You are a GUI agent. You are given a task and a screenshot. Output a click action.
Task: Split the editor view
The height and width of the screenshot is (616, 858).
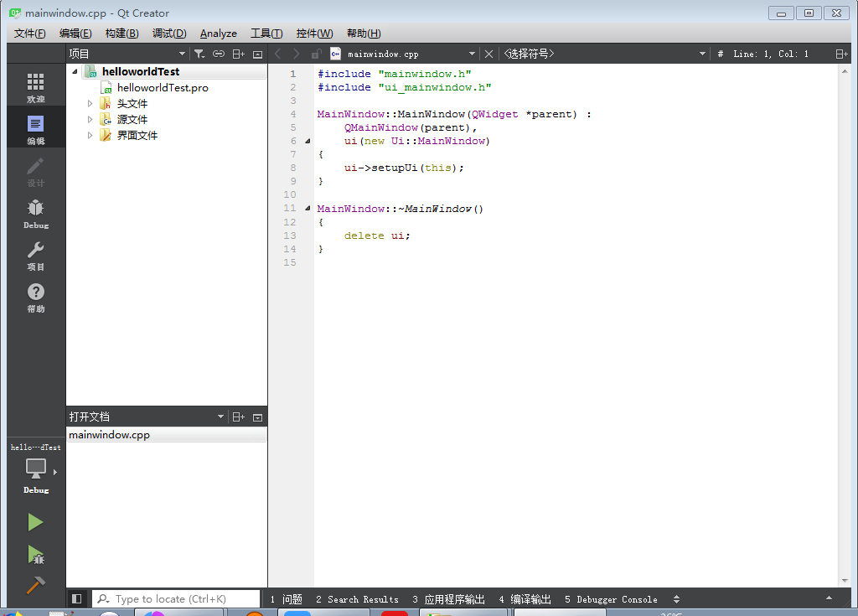coord(841,54)
